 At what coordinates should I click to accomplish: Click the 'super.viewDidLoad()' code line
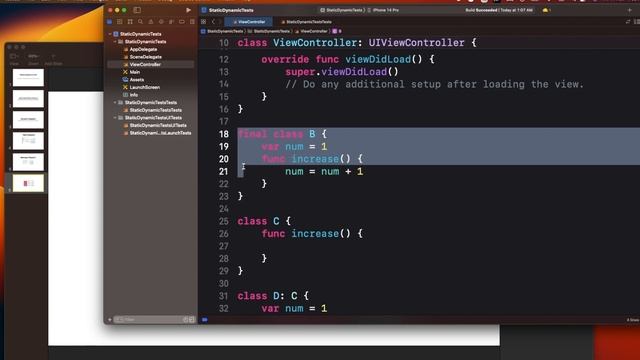pos(342,72)
